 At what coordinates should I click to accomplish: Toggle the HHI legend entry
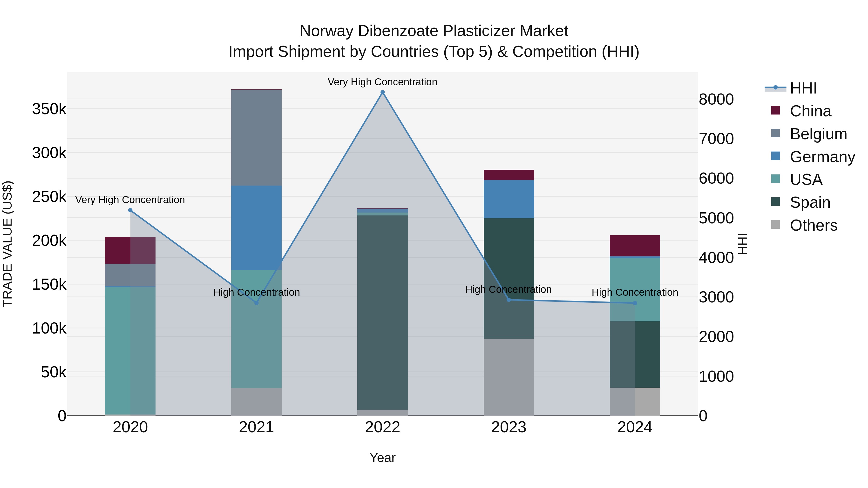[791, 88]
